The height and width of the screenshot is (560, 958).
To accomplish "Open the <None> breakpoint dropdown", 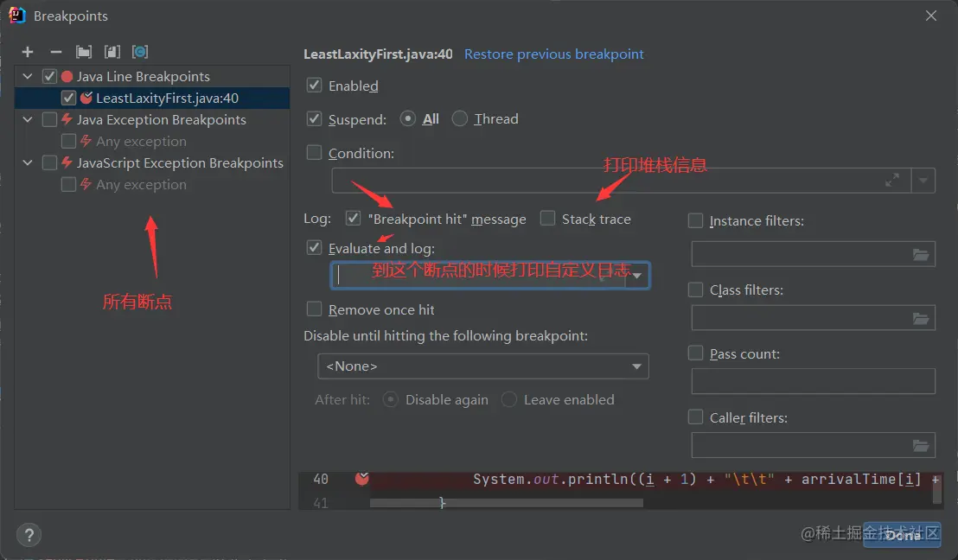I will click(x=482, y=366).
